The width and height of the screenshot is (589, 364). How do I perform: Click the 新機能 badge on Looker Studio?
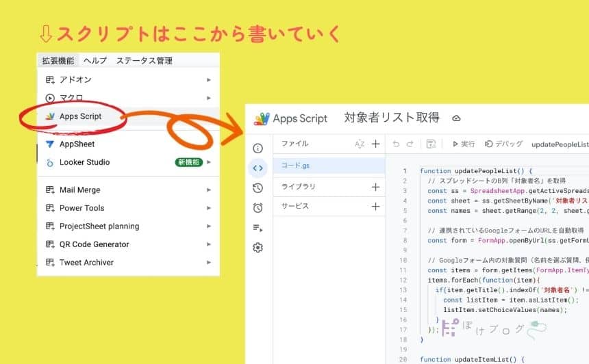(189, 162)
